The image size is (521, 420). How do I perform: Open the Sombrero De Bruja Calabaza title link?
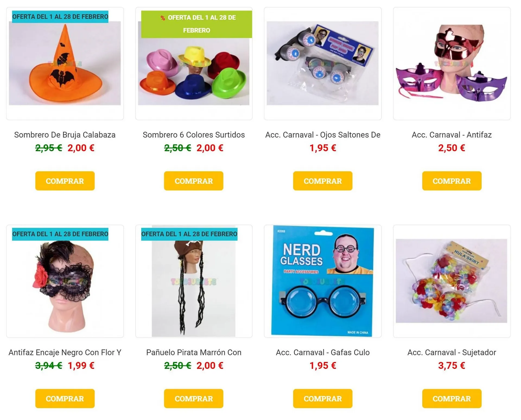tap(65, 135)
